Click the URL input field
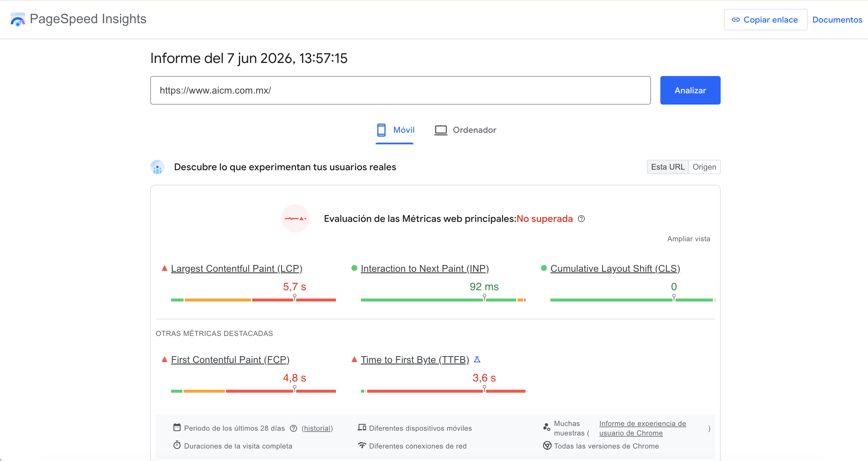This screenshot has width=868, height=461. click(x=400, y=90)
